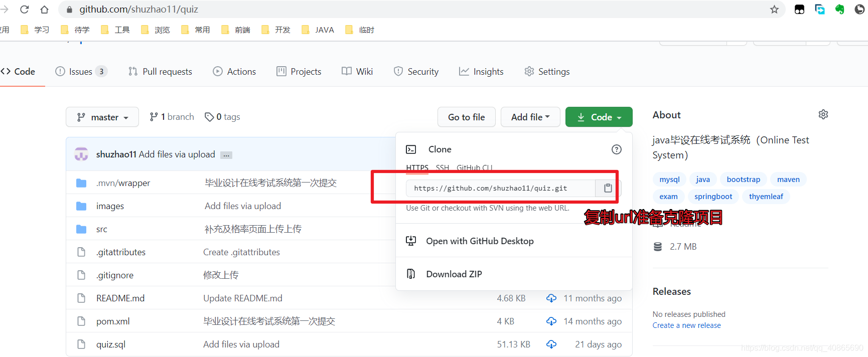Image resolution: width=868 pixels, height=357 pixels.
Task: Open the mysql topic tag
Action: (x=669, y=180)
